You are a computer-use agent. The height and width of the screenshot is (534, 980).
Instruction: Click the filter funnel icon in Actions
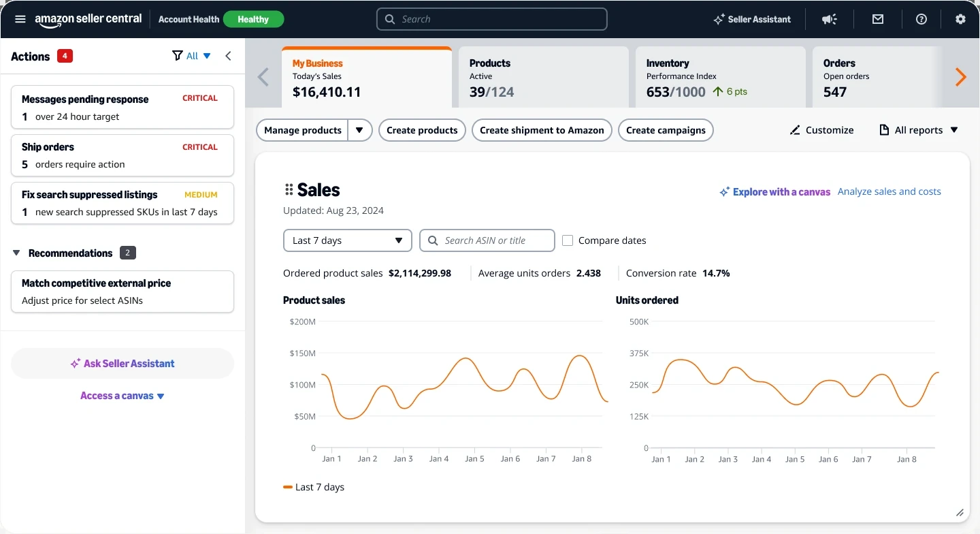click(178, 56)
